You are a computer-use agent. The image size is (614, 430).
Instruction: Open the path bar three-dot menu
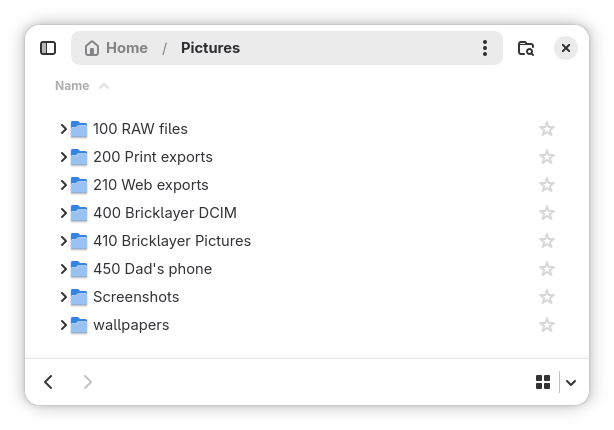click(485, 48)
